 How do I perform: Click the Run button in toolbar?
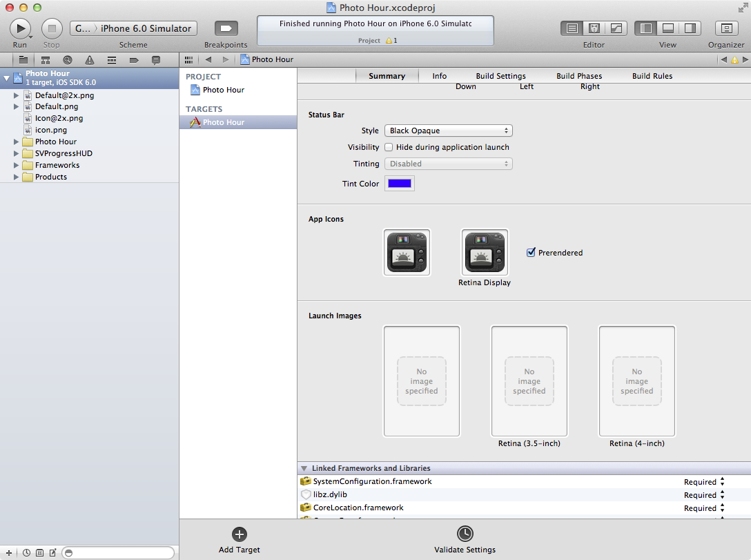click(x=19, y=28)
